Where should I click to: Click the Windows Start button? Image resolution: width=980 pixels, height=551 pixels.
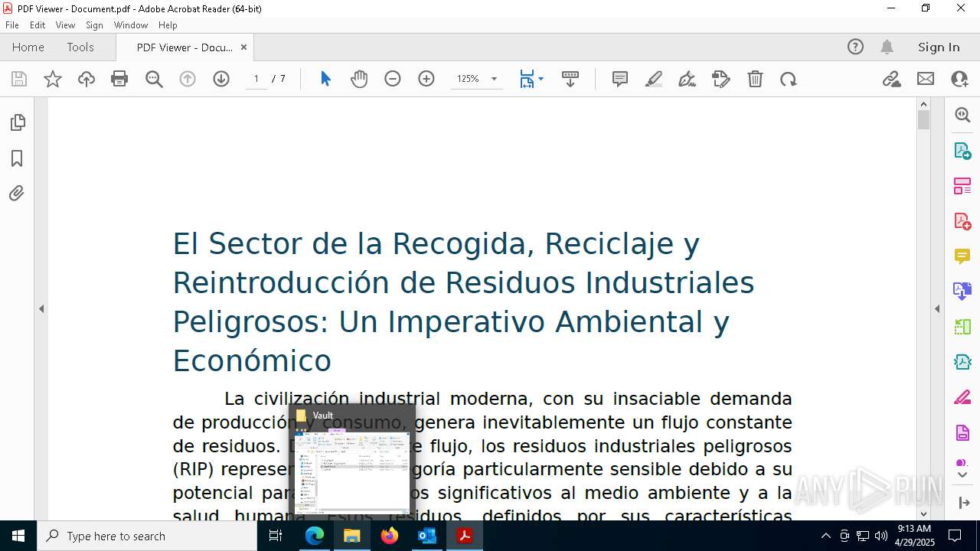point(18,536)
